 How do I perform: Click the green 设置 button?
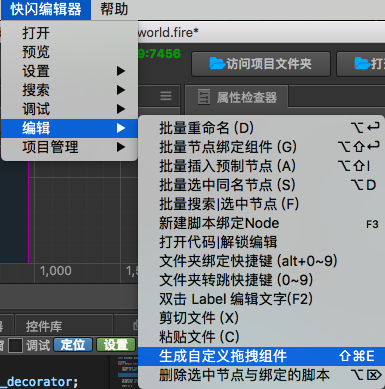116,345
